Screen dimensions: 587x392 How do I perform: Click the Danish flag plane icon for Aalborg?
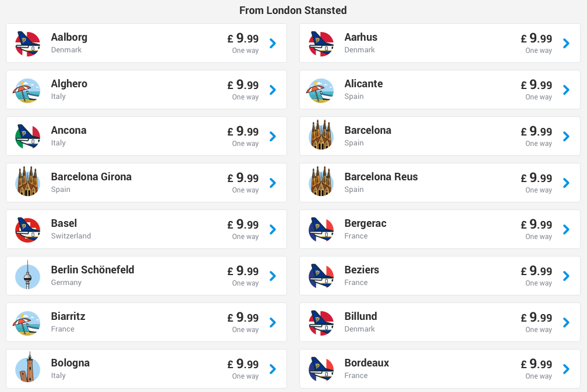pyautogui.click(x=28, y=44)
